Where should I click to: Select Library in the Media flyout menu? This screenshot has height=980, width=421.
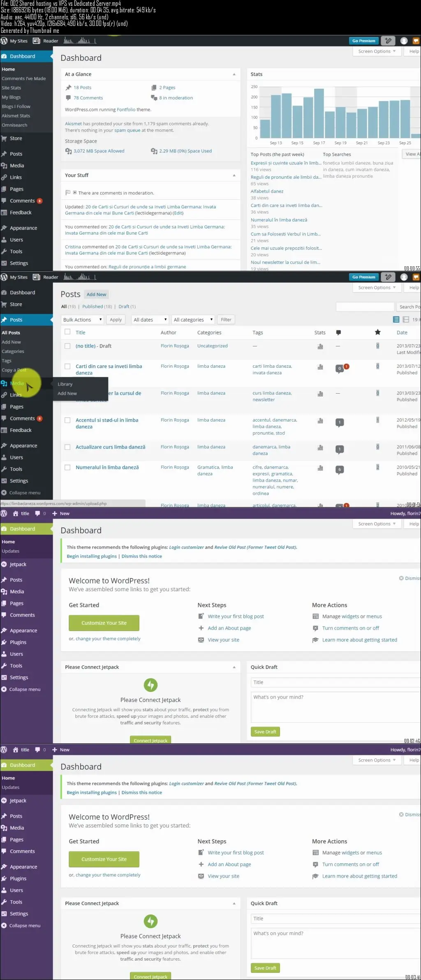coord(65,384)
